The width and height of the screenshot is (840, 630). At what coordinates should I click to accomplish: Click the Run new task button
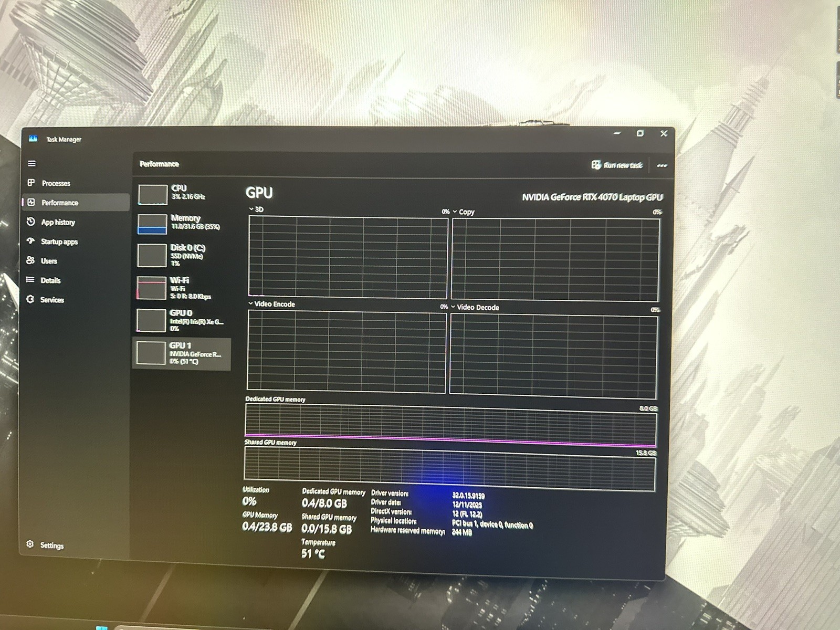[617, 165]
